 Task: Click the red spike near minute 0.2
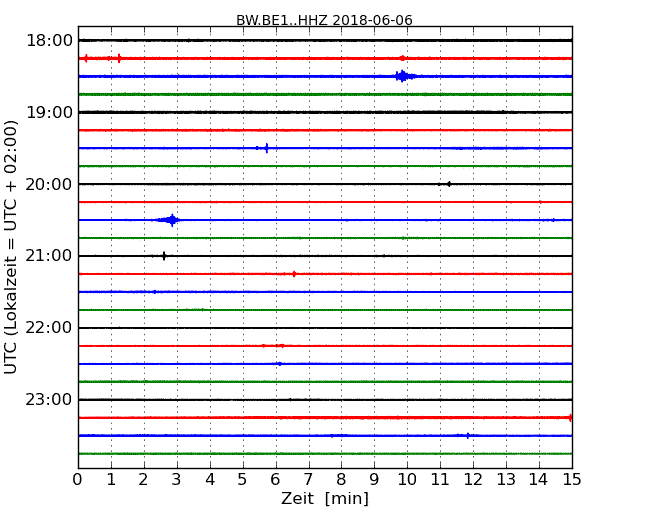point(86,58)
